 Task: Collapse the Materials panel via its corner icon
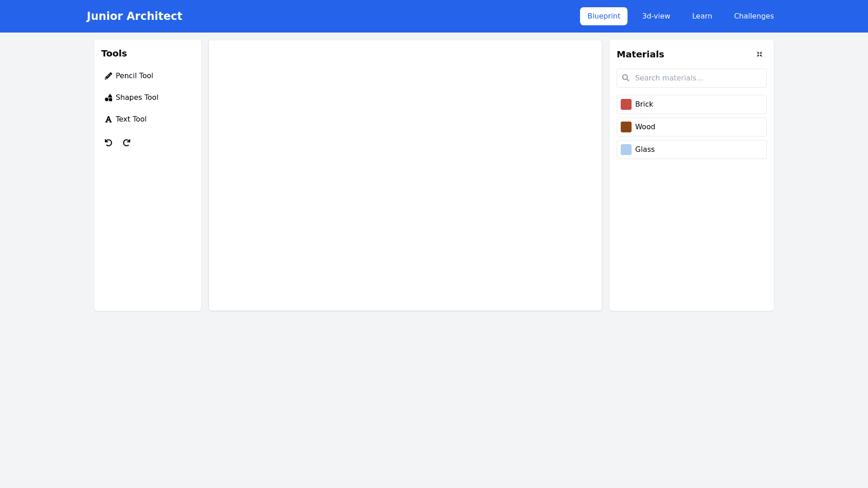[759, 54]
